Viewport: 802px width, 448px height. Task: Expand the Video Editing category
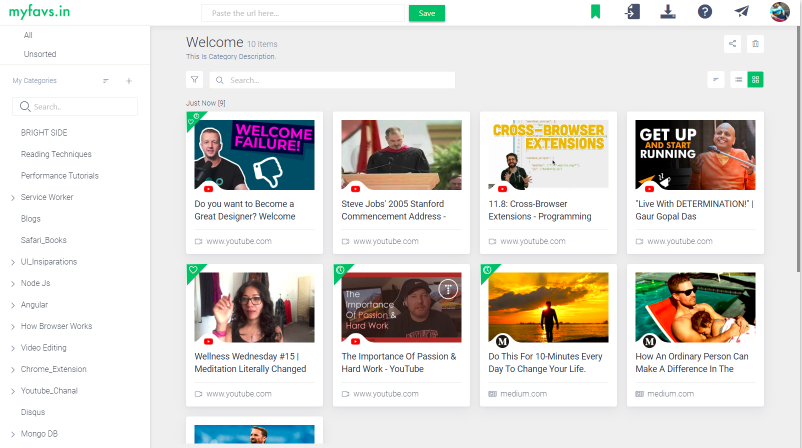click(13, 348)
